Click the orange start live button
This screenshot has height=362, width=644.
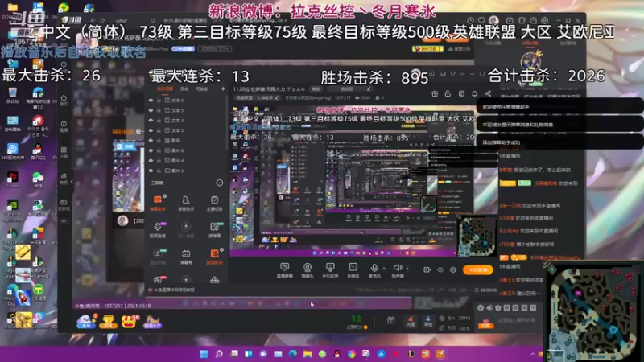pyautogui.click(x=477, y=269)
